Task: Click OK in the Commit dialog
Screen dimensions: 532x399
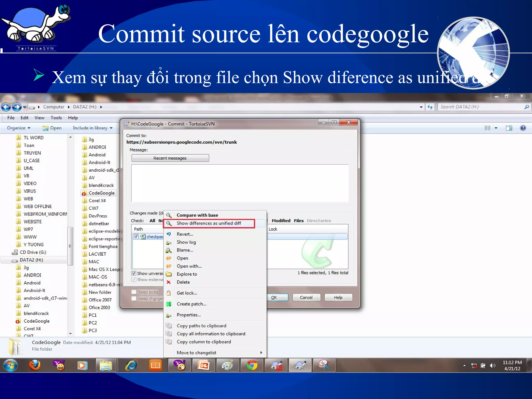Action: 278,297
